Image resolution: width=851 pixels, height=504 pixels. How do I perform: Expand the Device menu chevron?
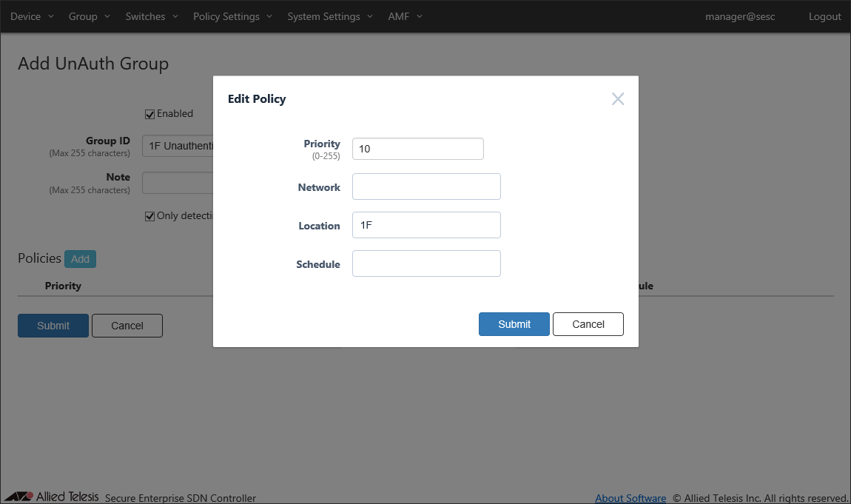51,16
